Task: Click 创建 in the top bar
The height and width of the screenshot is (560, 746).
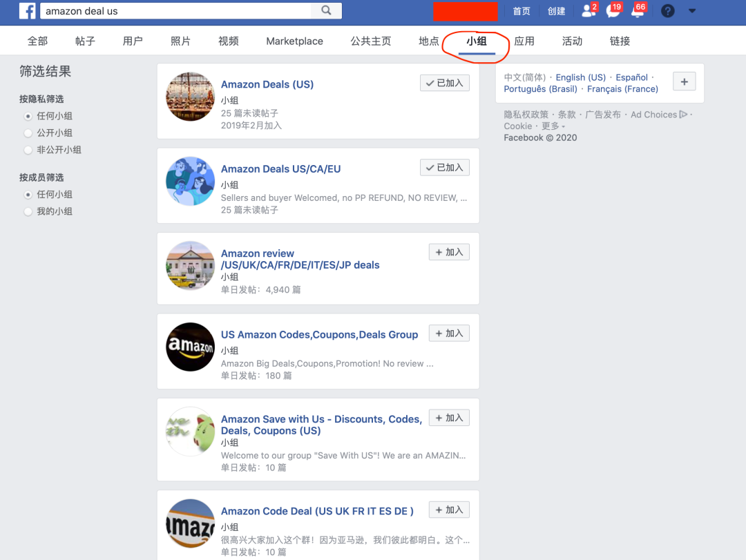Action: [556, 11]
